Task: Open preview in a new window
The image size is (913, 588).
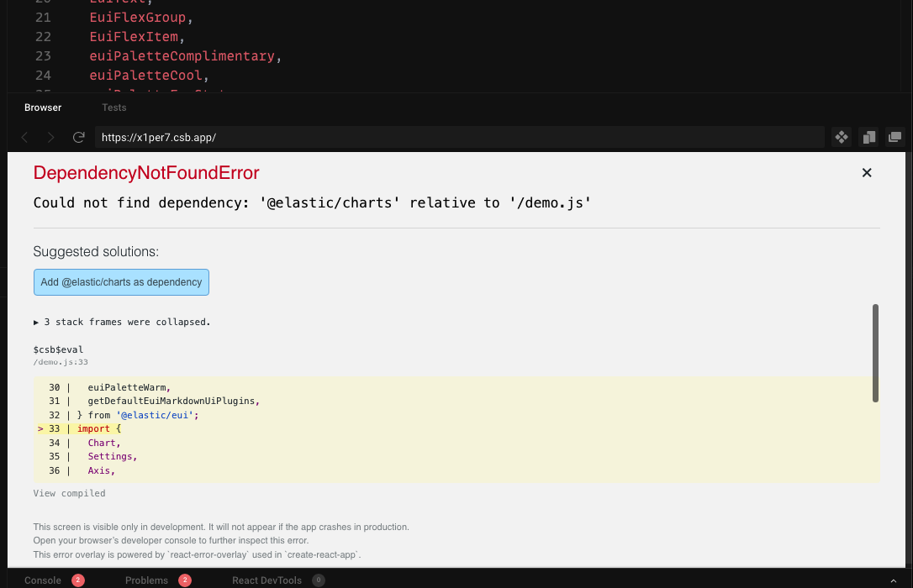Action: coord(895,137)
